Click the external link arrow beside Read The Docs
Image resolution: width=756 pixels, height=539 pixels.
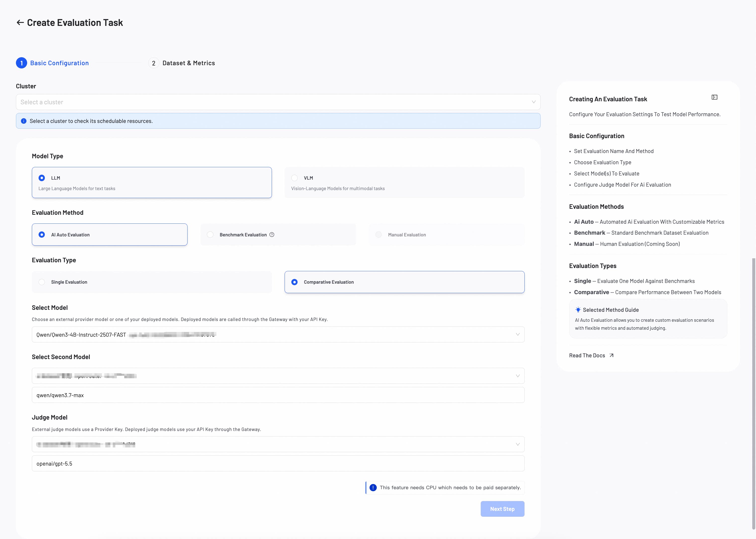612,355
